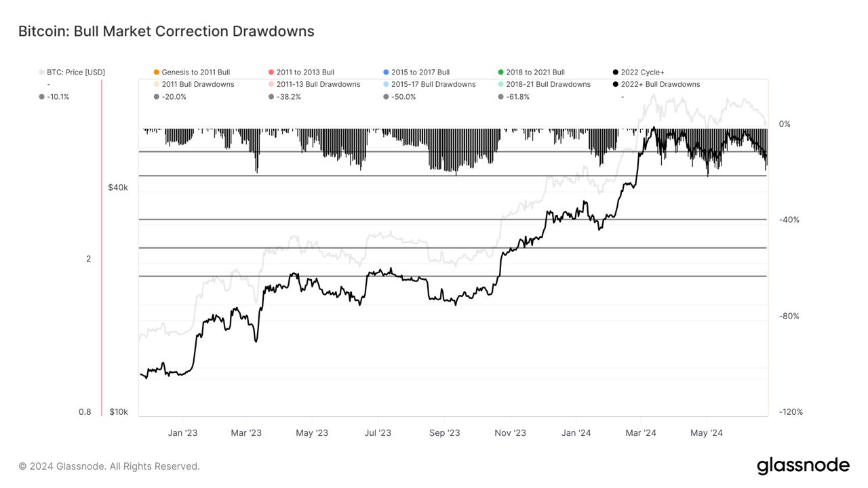This screenshot has width=868, height=488.
Task: Toggle the 2011 Bull Drawdowns legend entry
Action: point(197,85)
